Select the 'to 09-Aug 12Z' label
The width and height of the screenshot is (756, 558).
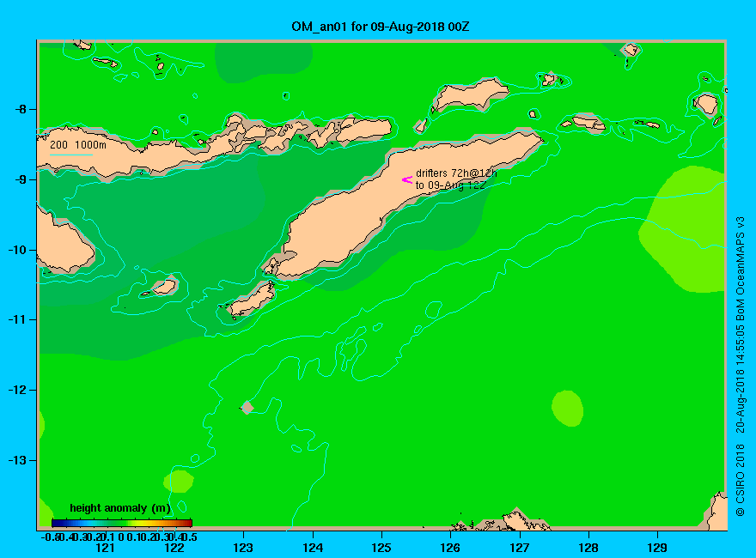450,185
